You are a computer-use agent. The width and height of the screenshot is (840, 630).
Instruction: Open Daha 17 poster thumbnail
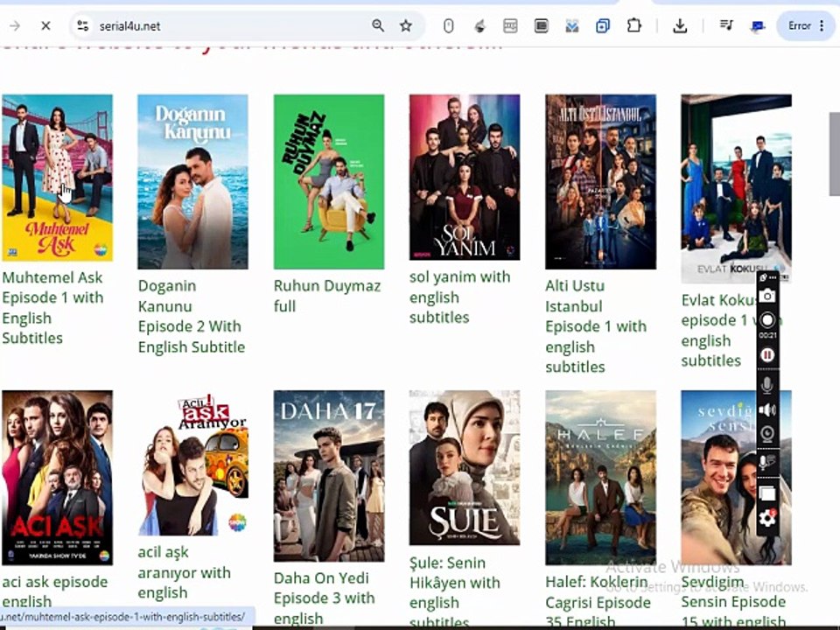[329, 476]
